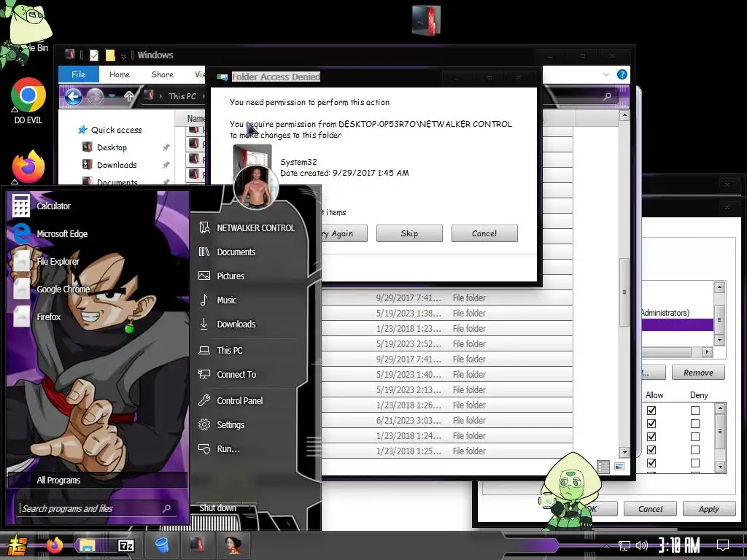747x560 pixels.
Task: Click the Up one level arrow
Action: 129,97
